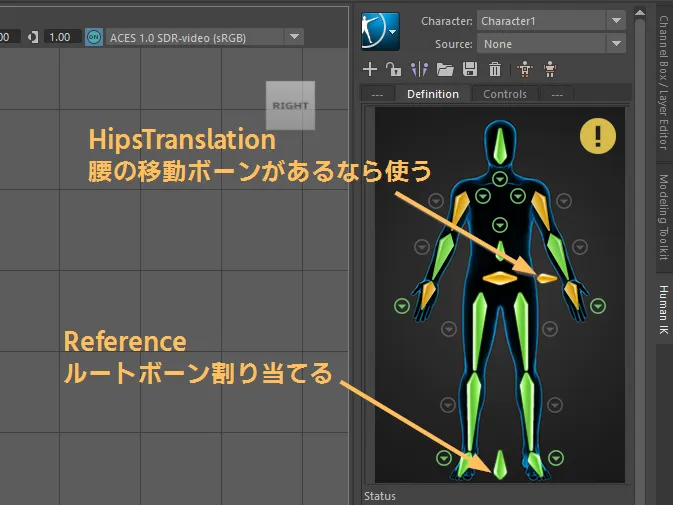Select the Spine bone cell above hips
Image resolution: width=673 pixels, height=505 pixels.
coord(500,251)
